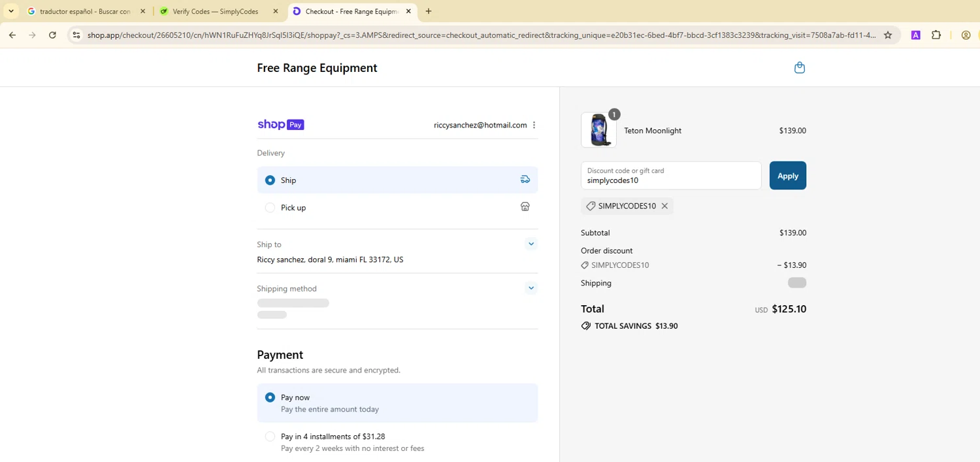The height and width of the screenshot is (462, 980).
Task: Apply the discount code
Action: coord(787,175)
